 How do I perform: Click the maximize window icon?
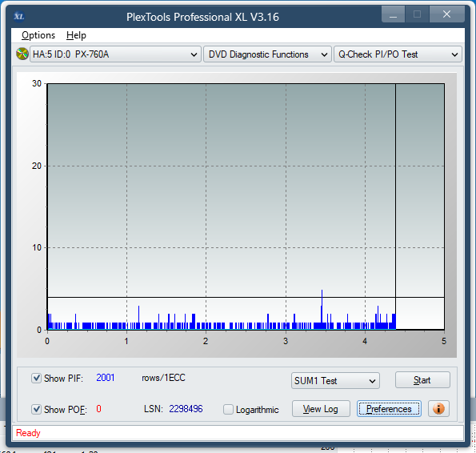click(x=417, y=14)
